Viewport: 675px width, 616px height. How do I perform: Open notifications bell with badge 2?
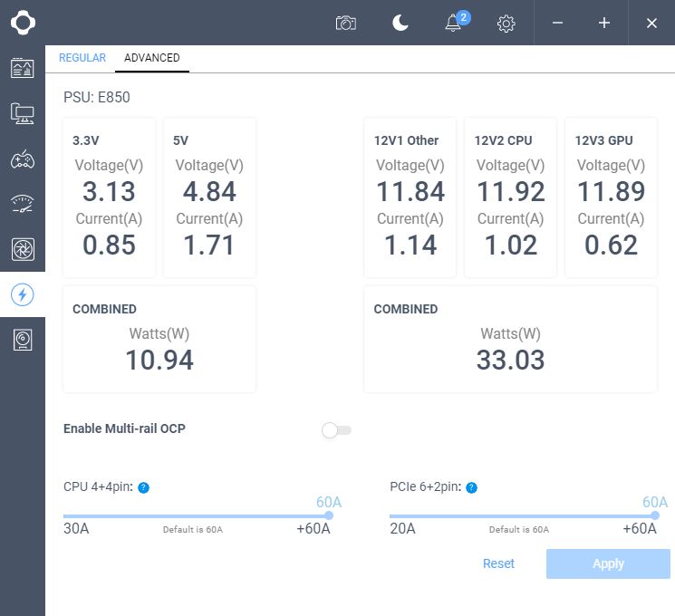[455, 23]
